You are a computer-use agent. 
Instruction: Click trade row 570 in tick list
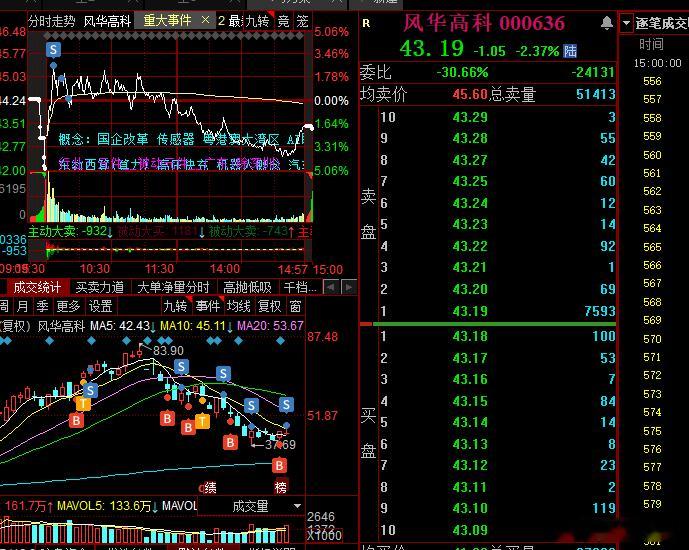652,339
